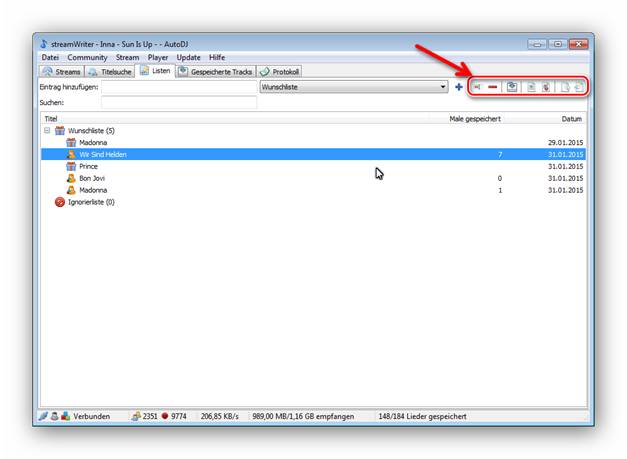Click the person icon of last Madonna row
This screenshot has height=459, width=627.
[71, 190]
